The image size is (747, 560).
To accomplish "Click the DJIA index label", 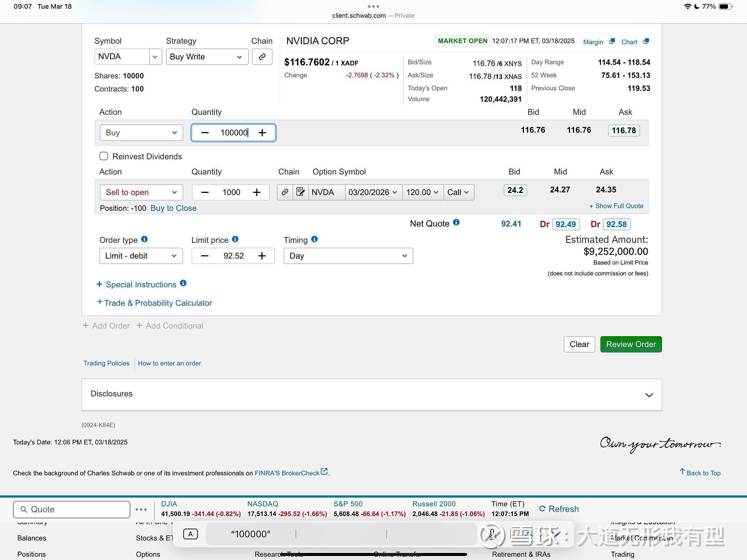I will point(169,504).
